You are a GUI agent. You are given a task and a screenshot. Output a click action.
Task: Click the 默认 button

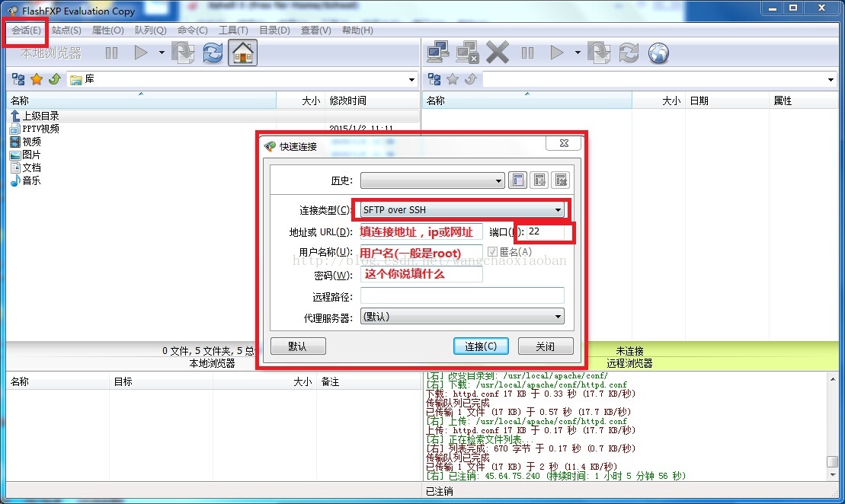[298, 346]
